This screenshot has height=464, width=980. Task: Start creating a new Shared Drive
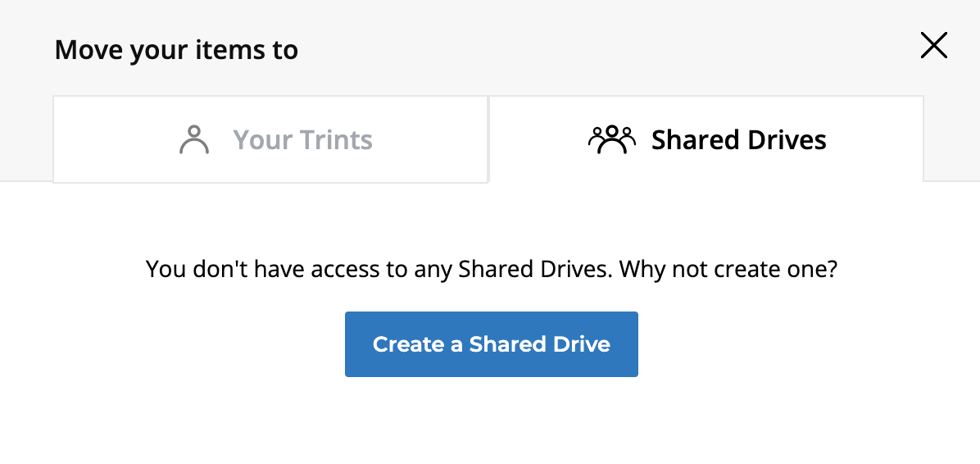491,344
